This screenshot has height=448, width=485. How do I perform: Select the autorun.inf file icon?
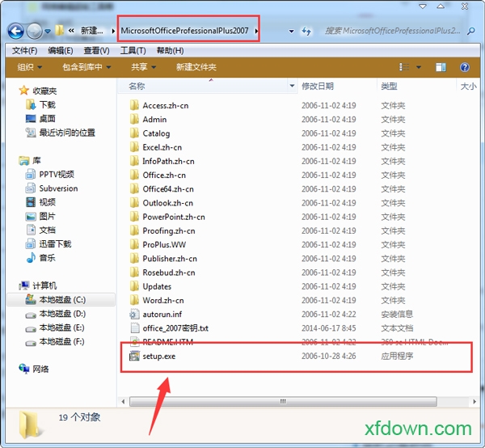point(134,315)
